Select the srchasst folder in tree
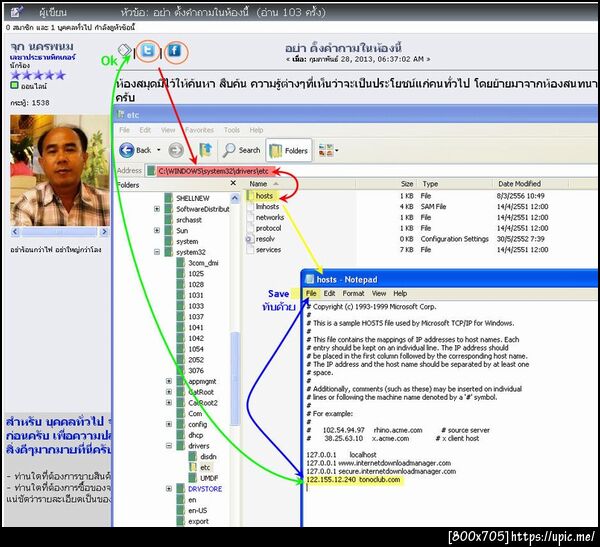 (x=183, y=220)
